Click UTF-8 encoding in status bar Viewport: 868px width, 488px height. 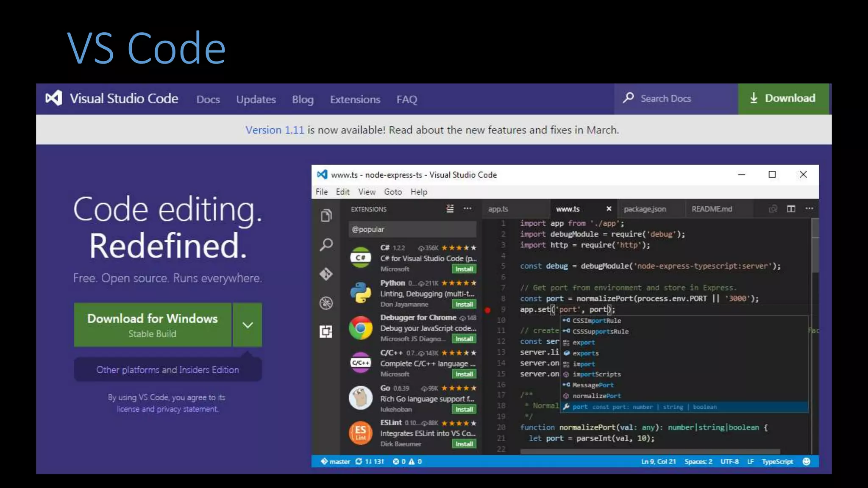[729, 461]
